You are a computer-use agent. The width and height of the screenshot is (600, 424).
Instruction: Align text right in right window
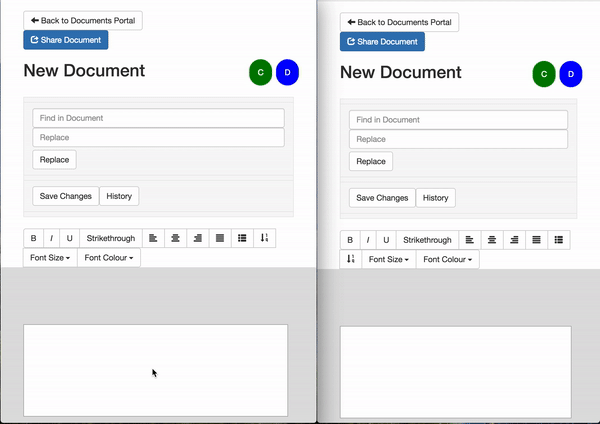(x=514, y=240)
